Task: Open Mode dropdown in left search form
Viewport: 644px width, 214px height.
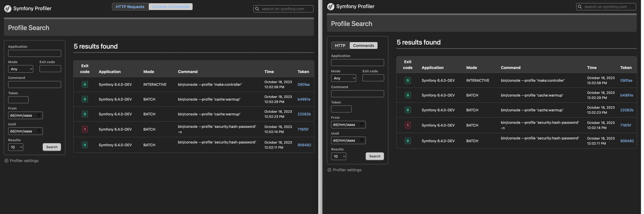Action: pos(21,69)
